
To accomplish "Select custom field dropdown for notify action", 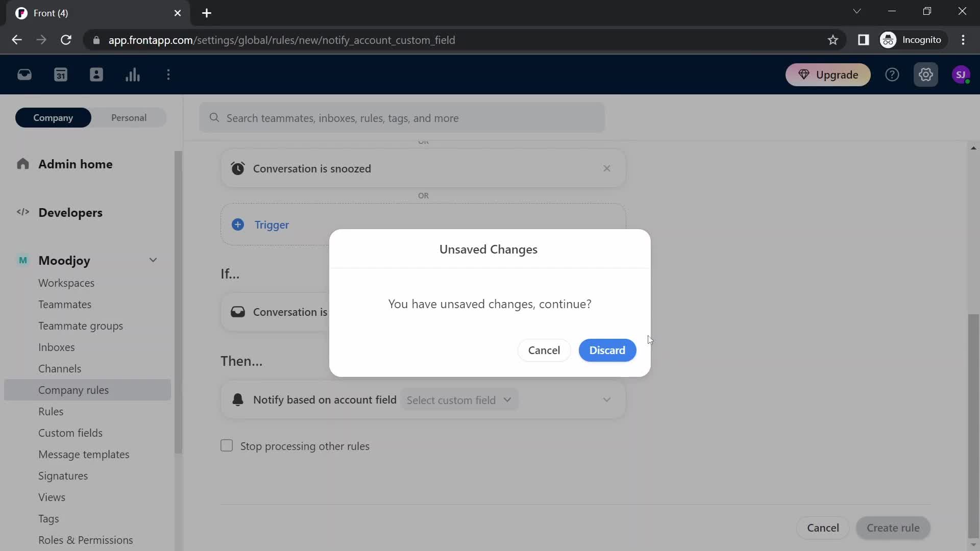I will [460, 399].
